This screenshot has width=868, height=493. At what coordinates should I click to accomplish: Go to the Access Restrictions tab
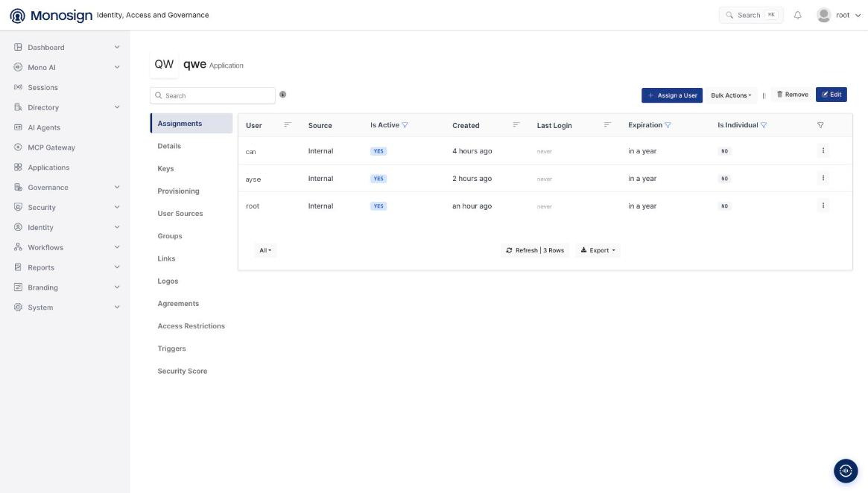(x=191, y=326)
